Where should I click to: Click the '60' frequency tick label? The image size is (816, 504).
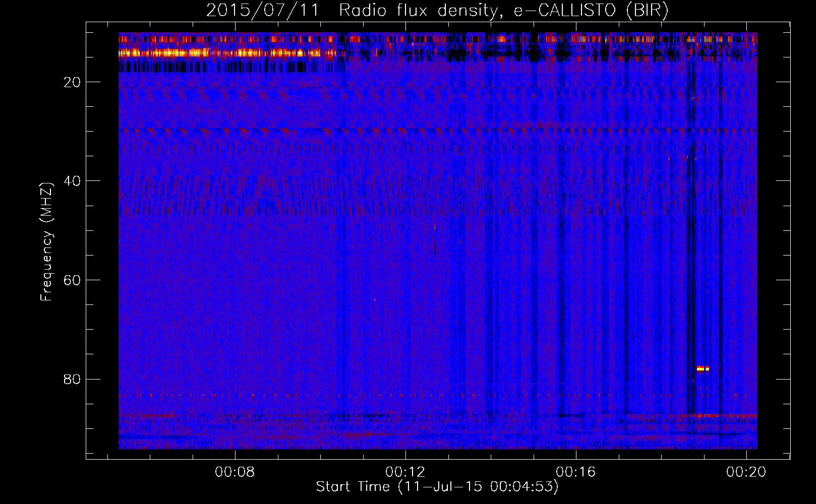(73, 280)
